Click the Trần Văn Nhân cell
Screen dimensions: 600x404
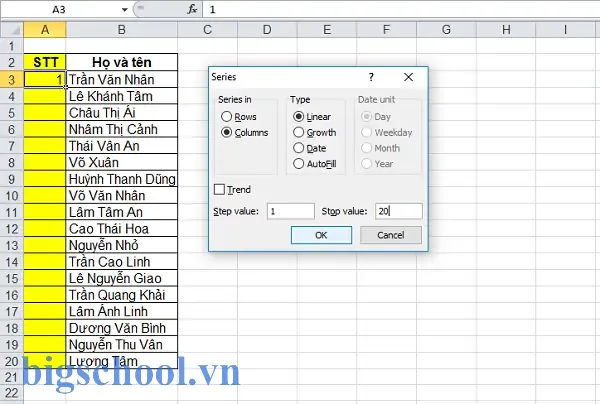(122, 79)
